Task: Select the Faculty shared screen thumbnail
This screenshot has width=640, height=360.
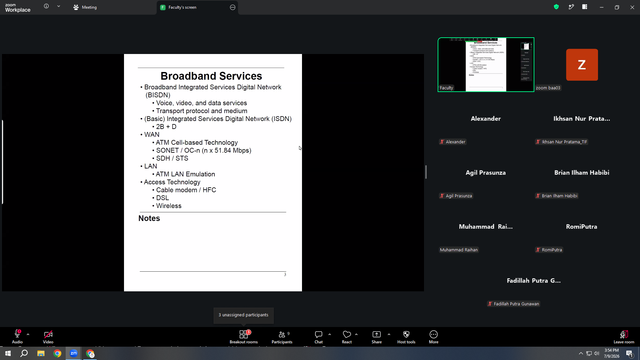Action: (486, 64)
